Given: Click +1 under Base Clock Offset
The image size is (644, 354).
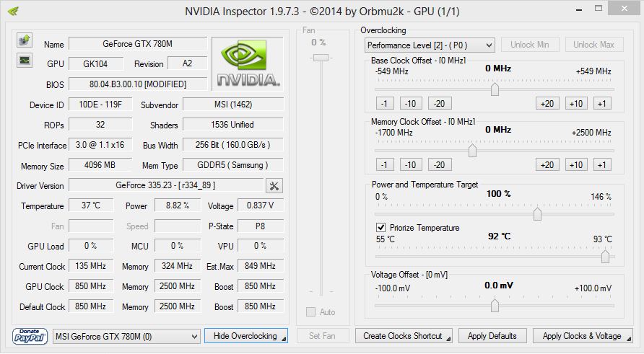Looking at the screenshot, I should pyautogui.click(x=602, y=103).
